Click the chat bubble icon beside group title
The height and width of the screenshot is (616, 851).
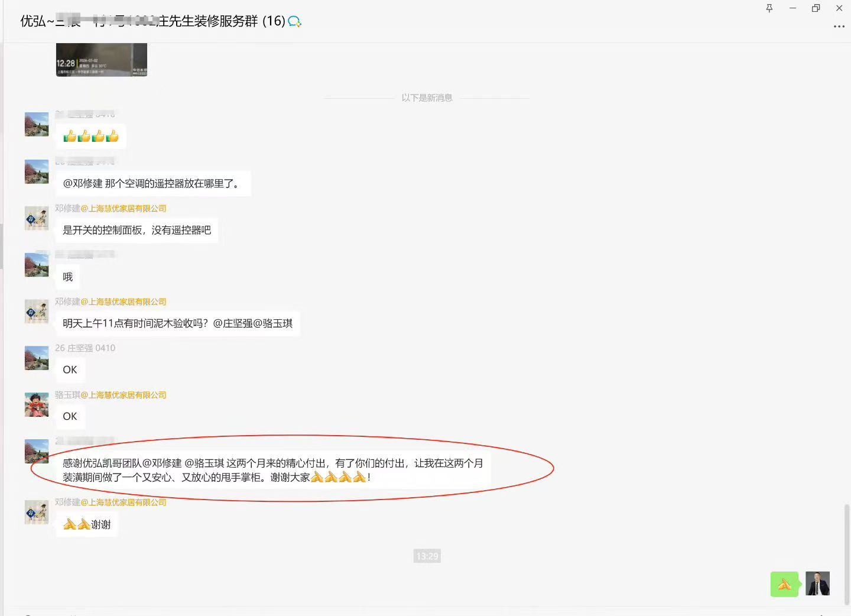click(x=294, y=22)
